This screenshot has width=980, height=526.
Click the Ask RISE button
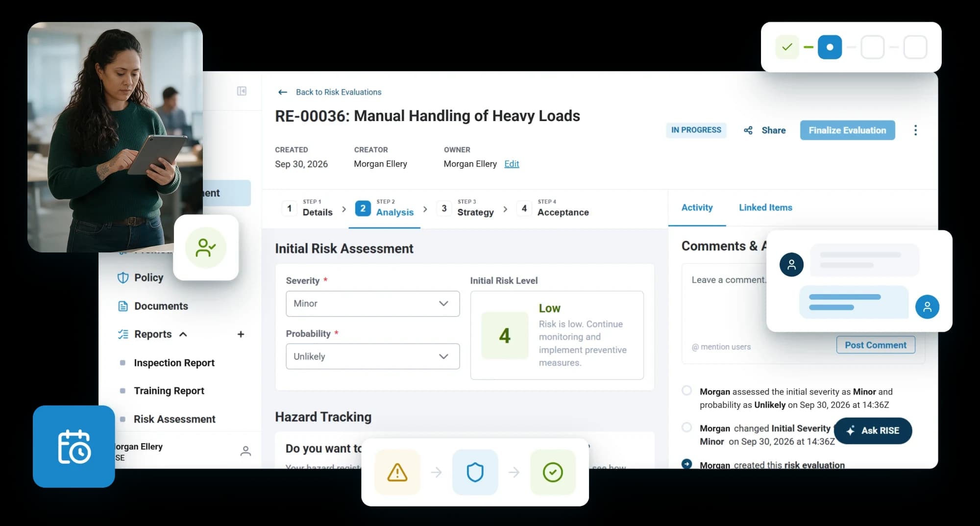click(873, 430)
